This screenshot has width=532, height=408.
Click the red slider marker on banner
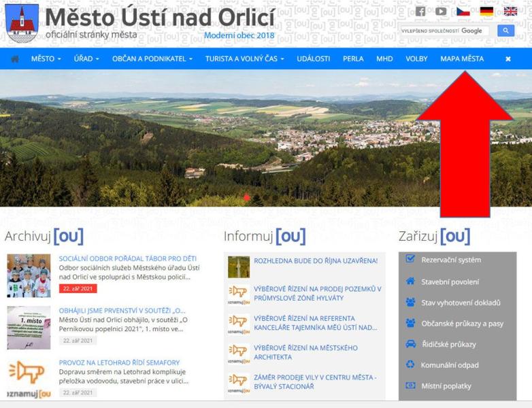(246, 198)
